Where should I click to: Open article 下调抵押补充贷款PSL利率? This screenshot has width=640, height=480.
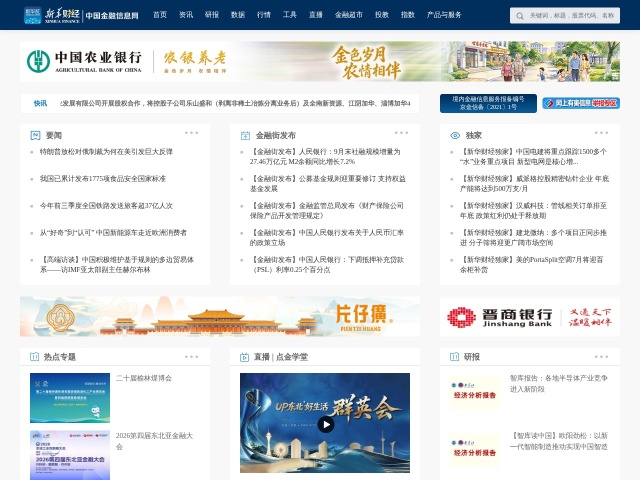coord(327,264)
